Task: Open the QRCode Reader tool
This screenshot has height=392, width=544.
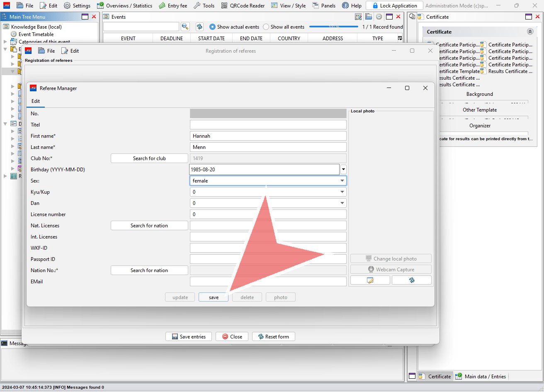Action: (243, 6)
